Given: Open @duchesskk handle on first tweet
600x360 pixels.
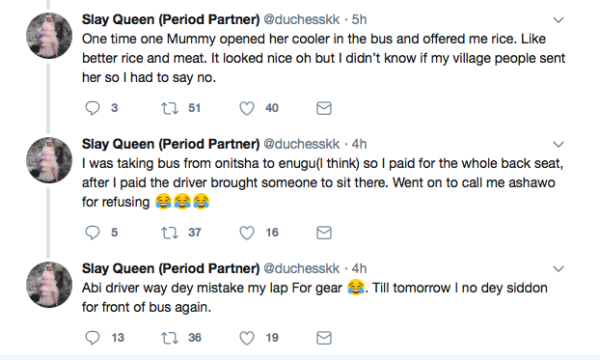Looking at the screenshot, I should coord(302,20).
